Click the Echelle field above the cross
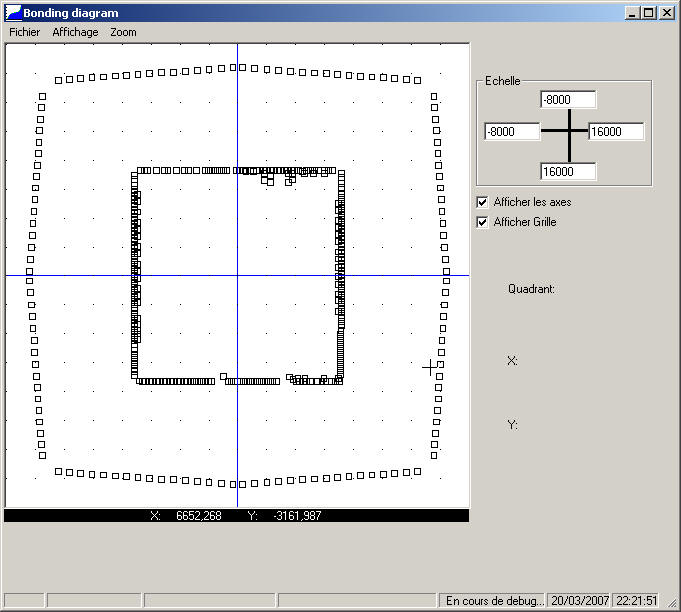 (568, 99)
